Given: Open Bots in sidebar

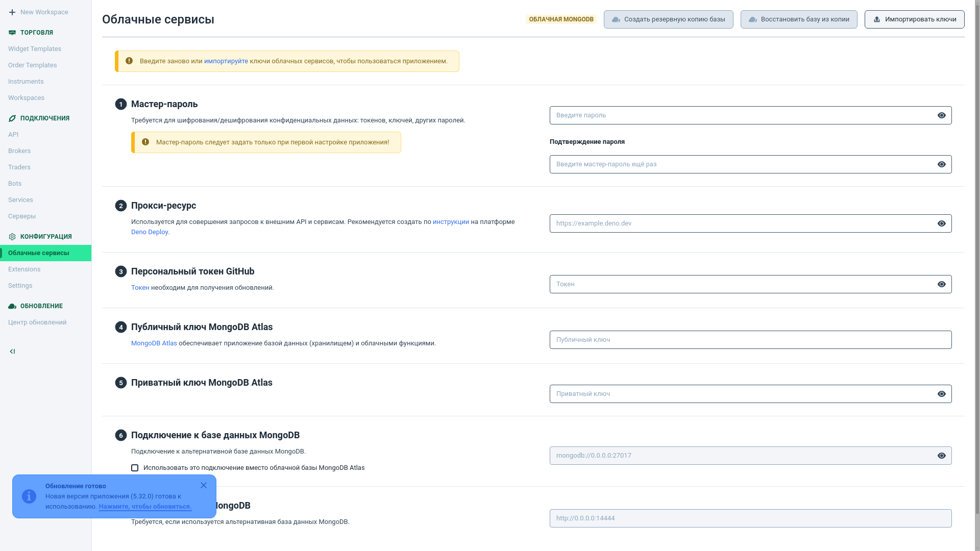Looking at the screenshot, I should (x=45, y=184).
